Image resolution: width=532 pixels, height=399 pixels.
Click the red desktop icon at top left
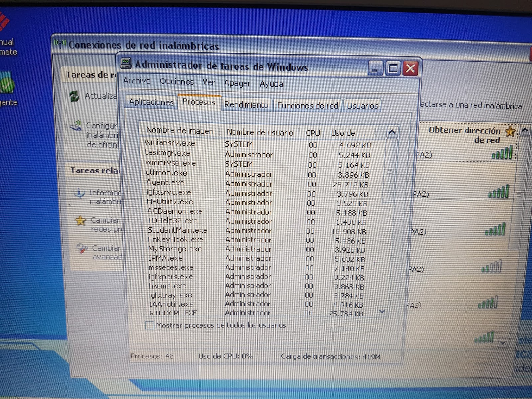click(4, 22)
